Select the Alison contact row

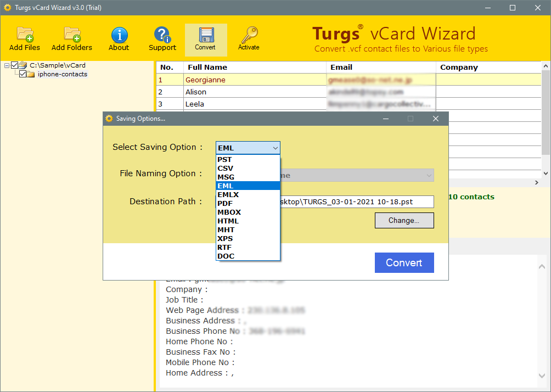click(348, 92)
